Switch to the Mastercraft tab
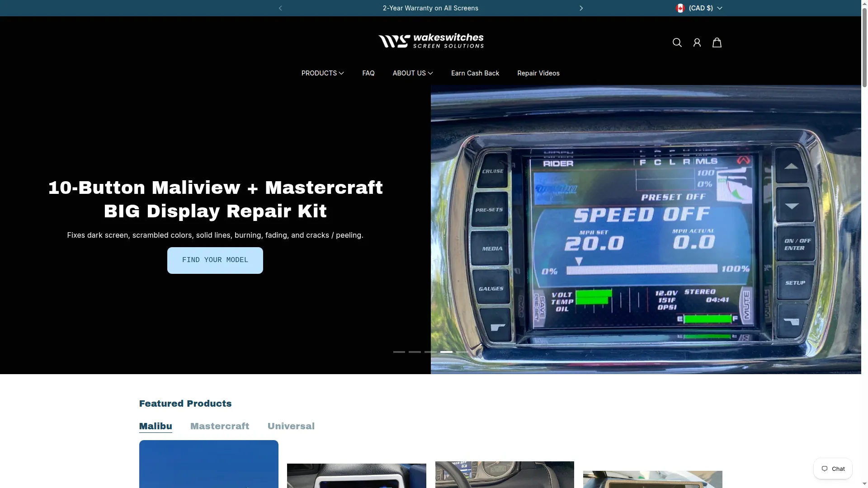Screen dimensions: 868x488 pos(219,427)
